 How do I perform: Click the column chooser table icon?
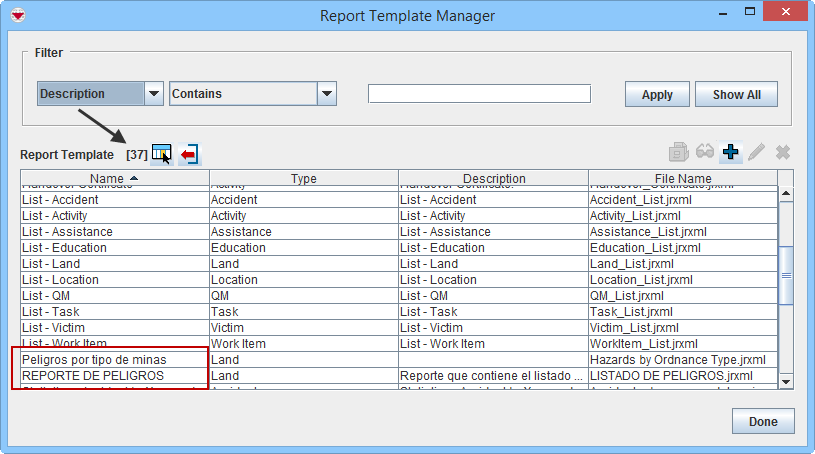pyautogui.click(x=161, y=154)
